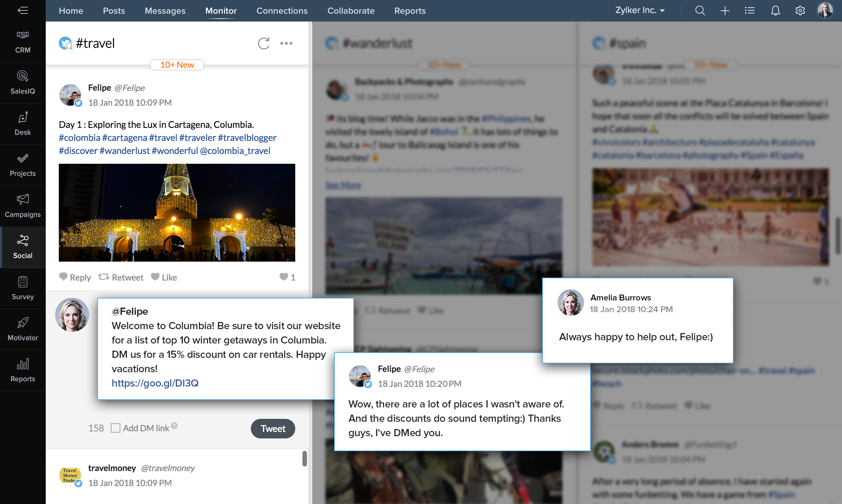This screenshot has width=842, height=504.
Task: Go to the Connections tab
Action: [x=282, y=10]
